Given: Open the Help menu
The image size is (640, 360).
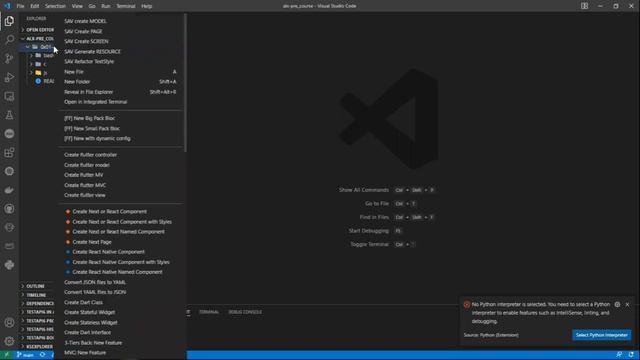Looking at the screenshot, I should tap(147, 6).
